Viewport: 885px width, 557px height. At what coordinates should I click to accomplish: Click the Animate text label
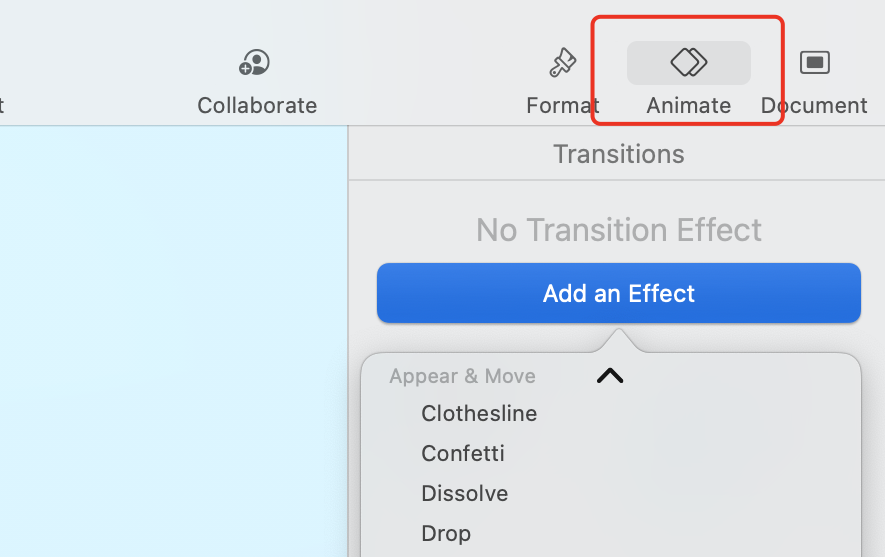tap(689, 106)
